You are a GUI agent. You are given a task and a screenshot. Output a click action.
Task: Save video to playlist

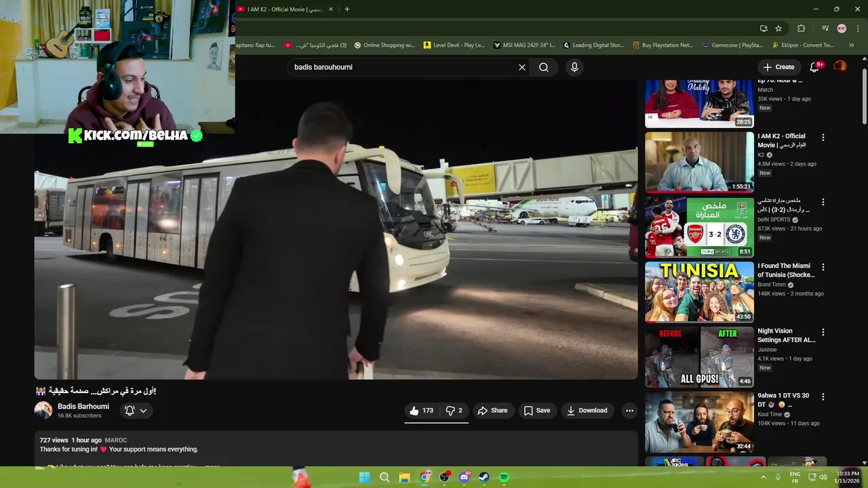coord(536,411)
